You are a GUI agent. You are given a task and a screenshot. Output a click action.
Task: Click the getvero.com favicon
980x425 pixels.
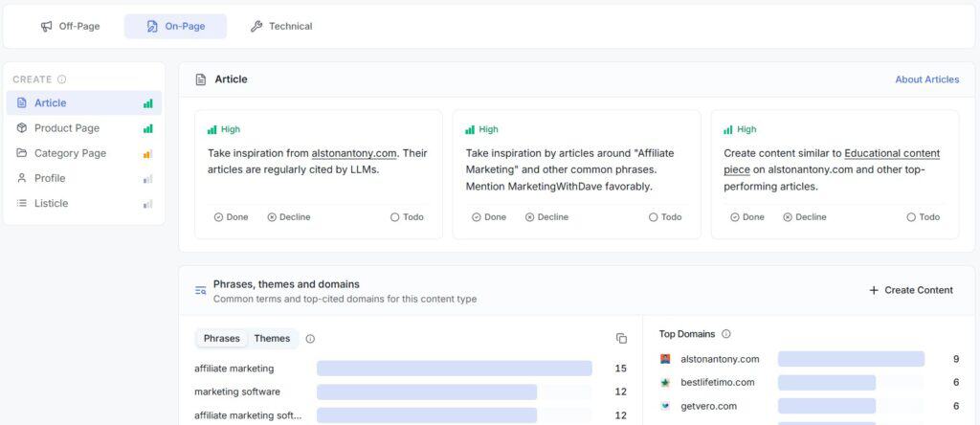click(x=665, y=406)
